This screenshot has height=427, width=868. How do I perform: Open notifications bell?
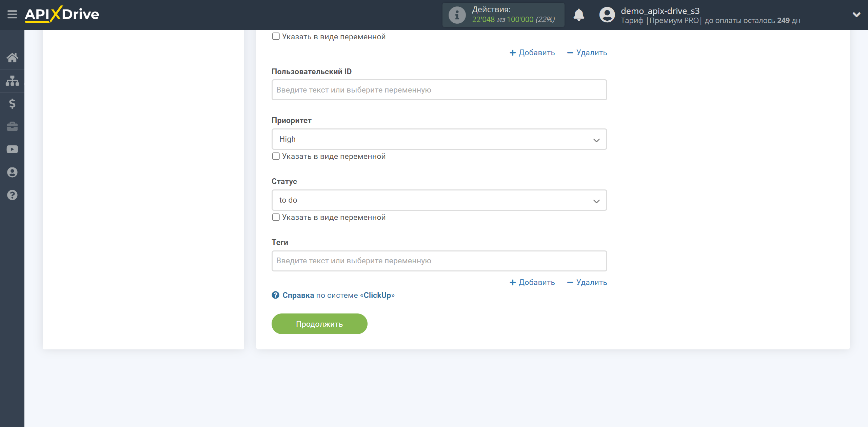578,15
